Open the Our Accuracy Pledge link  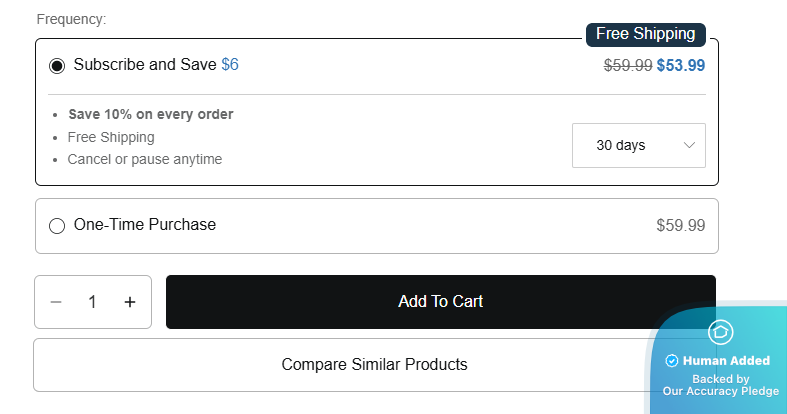[720, 391]
